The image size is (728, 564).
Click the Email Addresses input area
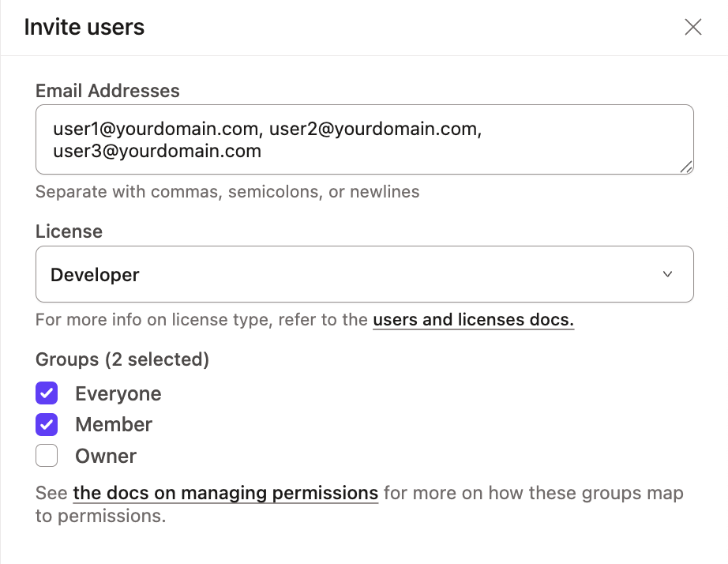pos(364,138)
